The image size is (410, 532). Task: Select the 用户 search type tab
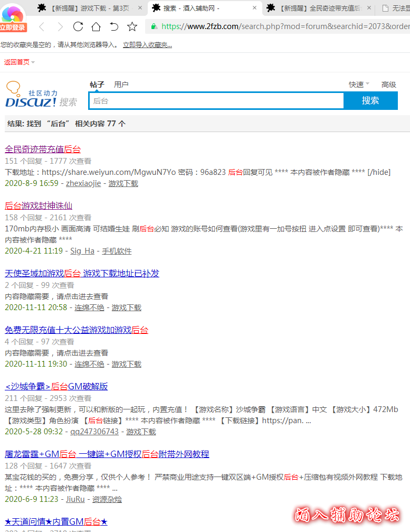(121, 85)
